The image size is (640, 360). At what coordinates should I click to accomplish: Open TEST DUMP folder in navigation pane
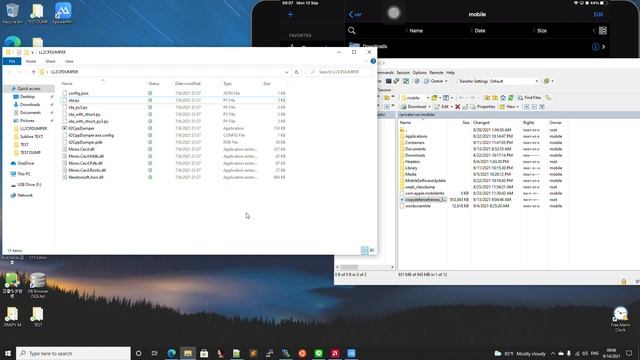30,152
